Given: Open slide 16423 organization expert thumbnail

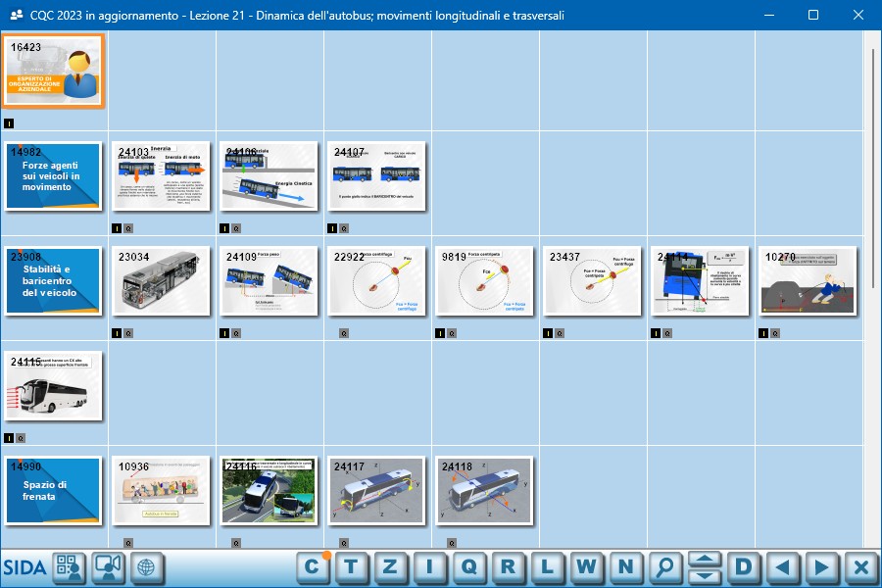Looking at the screenshot, I should (54, 72).
